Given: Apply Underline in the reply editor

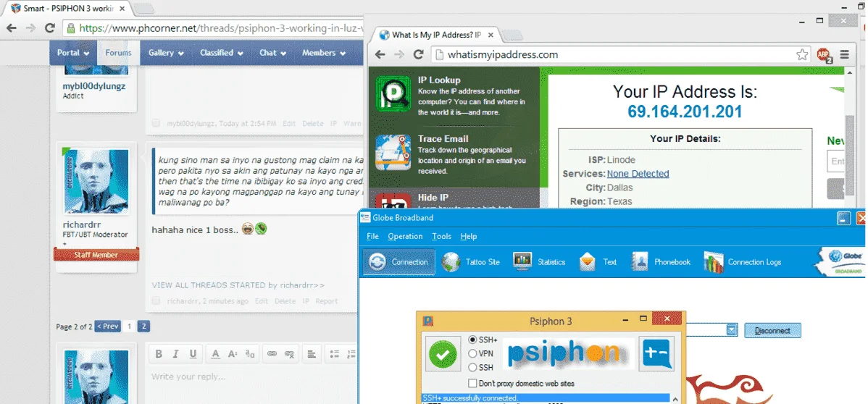Looking at the screenshot, I should point(193,354).
